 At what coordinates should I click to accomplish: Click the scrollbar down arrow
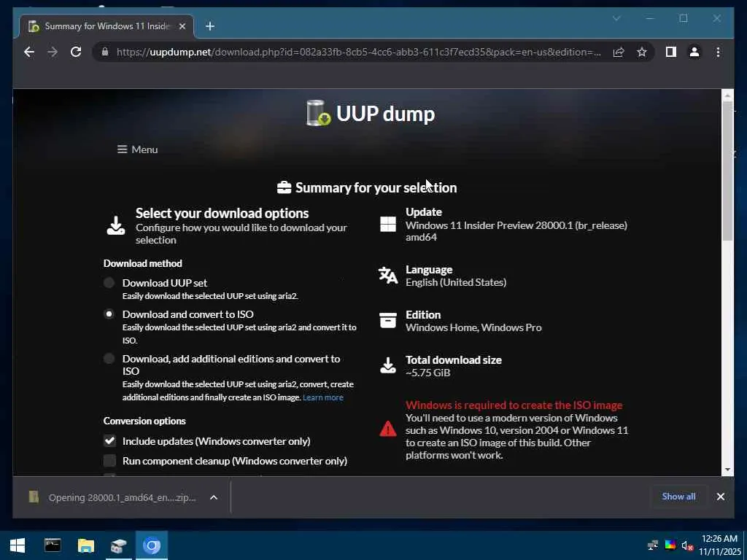tap(727, 470)
